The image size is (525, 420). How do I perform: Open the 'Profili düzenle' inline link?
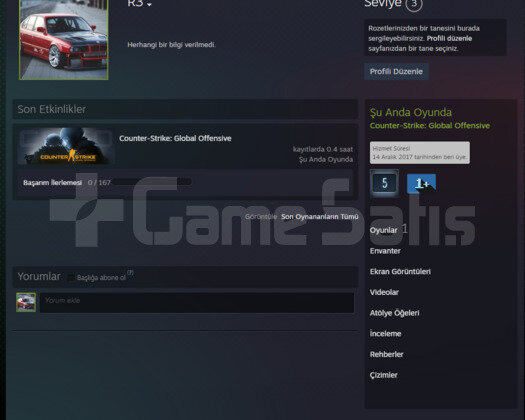click(x=449, y=38)
